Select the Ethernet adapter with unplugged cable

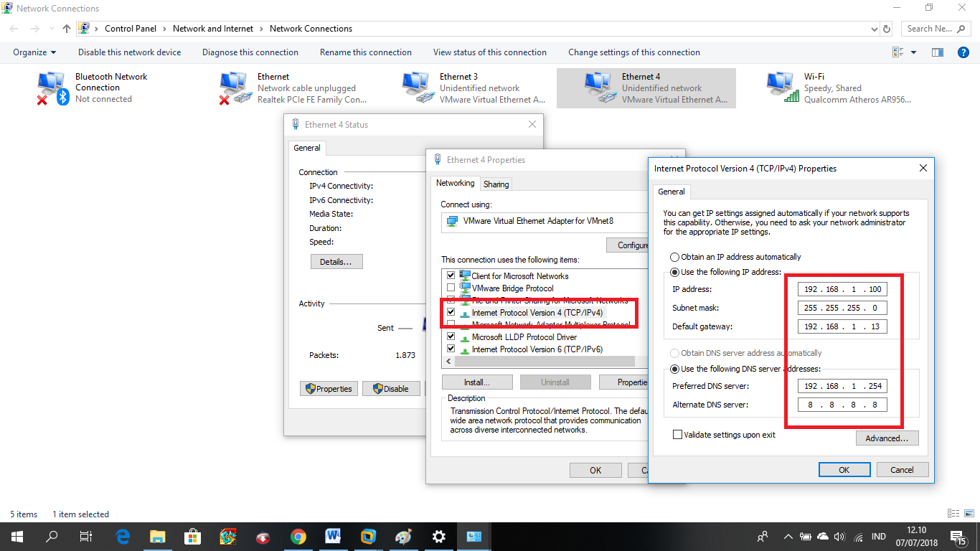(x=235, y=88)
